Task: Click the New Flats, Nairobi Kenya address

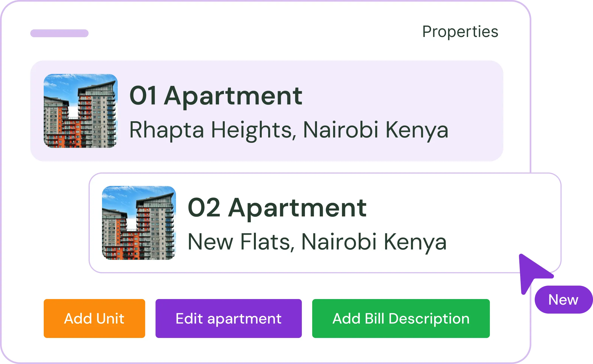Action: pyautogui.click(x=317, y=242)
